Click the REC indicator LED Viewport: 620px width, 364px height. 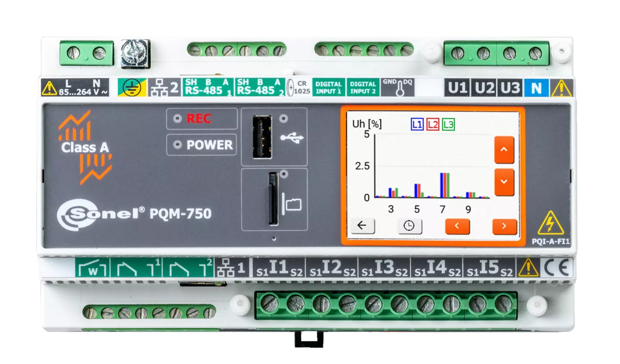point(177,119)
